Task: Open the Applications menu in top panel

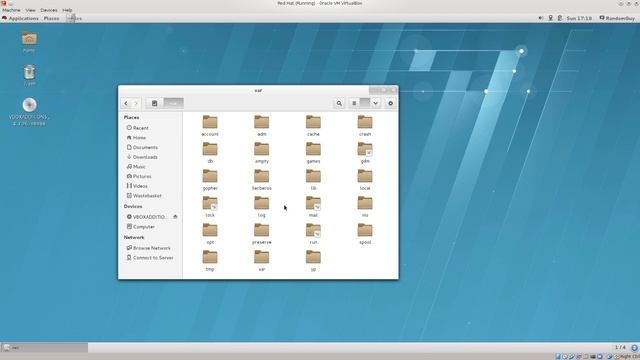Action: click(x=20, y=18)
